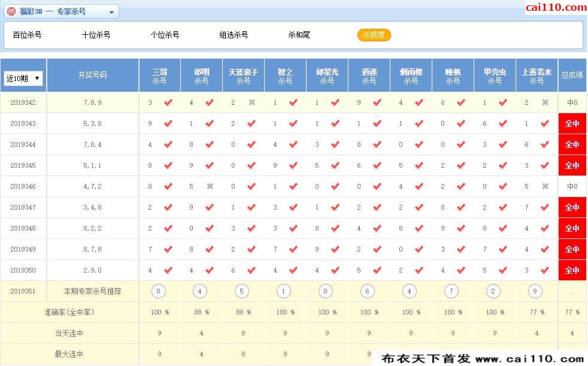
Task: Click circled 1 recommendation under 智之
Action: pyautogui.click(x=283, y=291)
